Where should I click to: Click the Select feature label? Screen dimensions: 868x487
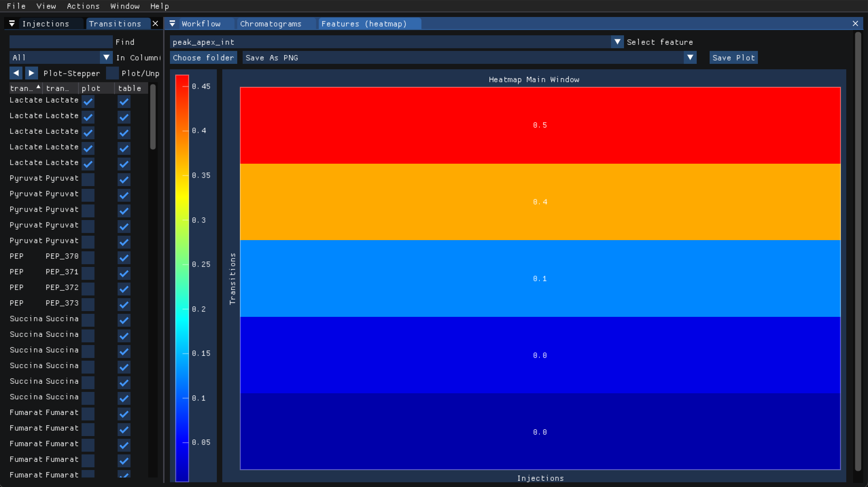coord(660,42)
